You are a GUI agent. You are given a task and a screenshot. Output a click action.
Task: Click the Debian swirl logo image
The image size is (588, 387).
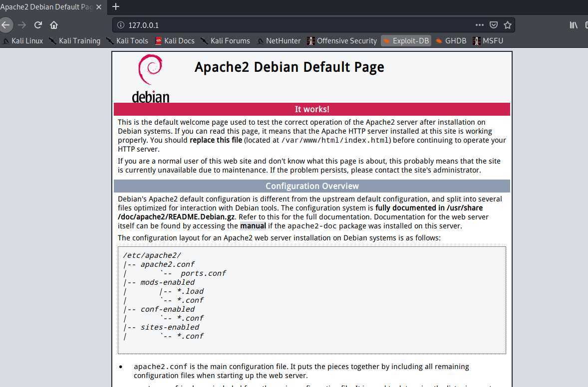click(x=150, y=78)
